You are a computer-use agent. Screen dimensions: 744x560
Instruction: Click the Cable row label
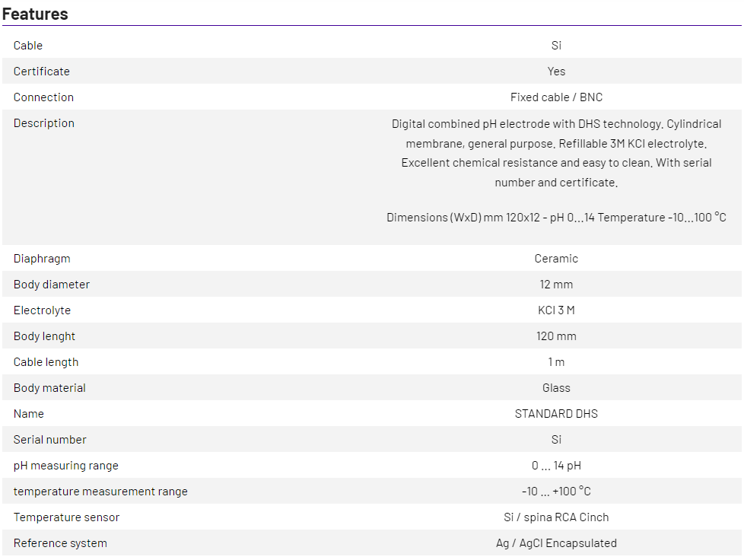tap(28, 46)
